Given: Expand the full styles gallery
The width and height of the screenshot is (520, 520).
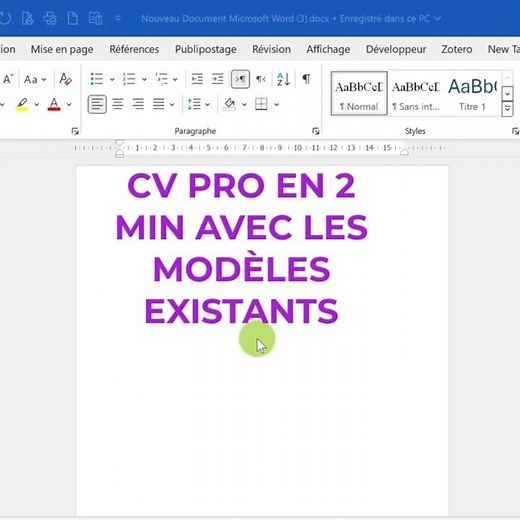Looking at the screenshot, I should pyautogui.click(x=507, y=109).
